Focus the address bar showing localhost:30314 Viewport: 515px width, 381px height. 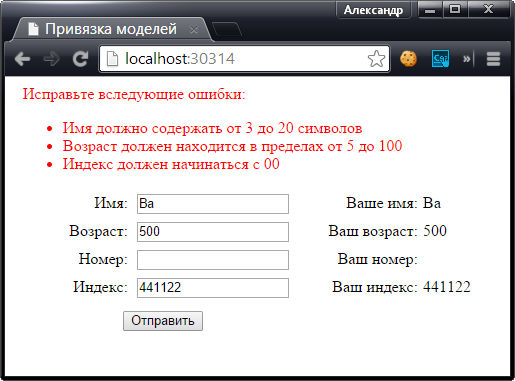tap(244, 59)
